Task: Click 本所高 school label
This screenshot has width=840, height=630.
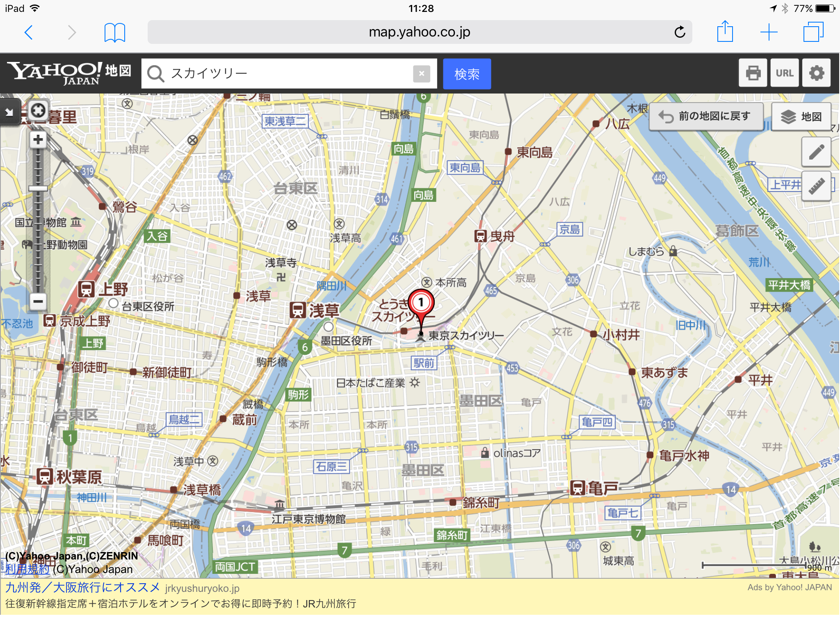Action: pyautogui.click(x=451, y=283)
